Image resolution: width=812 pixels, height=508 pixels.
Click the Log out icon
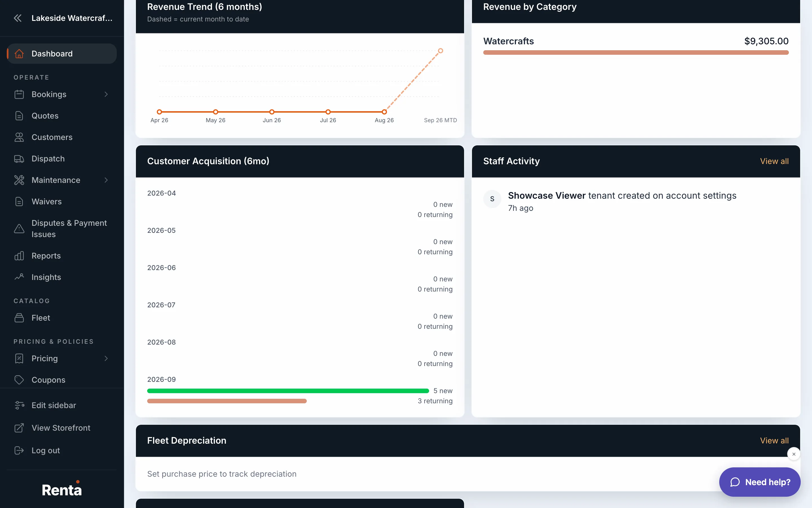pyautogui.click(x=19, y=450)
